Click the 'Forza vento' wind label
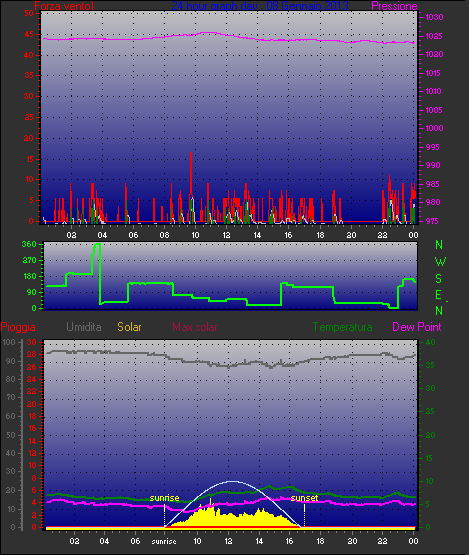 click(64, 6)
